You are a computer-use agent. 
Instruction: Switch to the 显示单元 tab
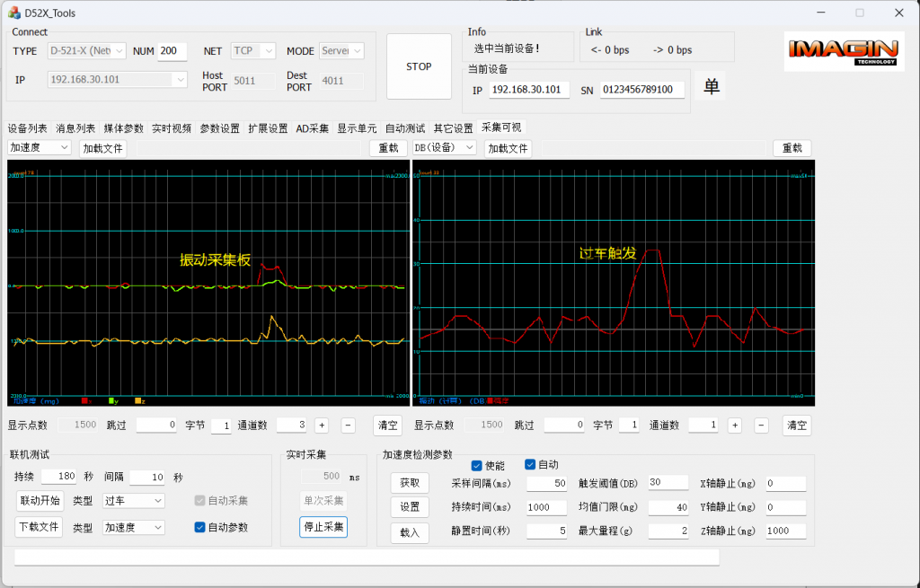point(357,128)
